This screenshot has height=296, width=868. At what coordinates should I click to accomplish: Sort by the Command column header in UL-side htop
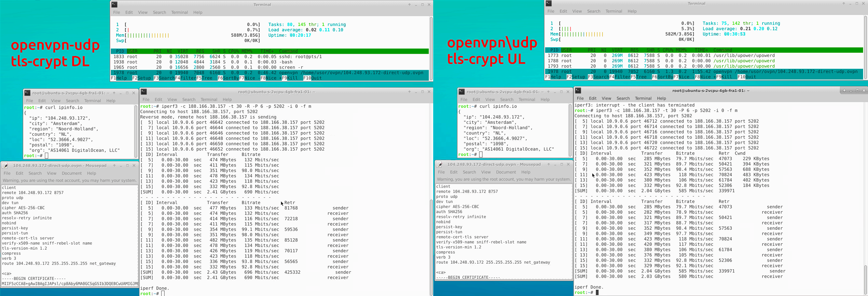pos(723,50)
